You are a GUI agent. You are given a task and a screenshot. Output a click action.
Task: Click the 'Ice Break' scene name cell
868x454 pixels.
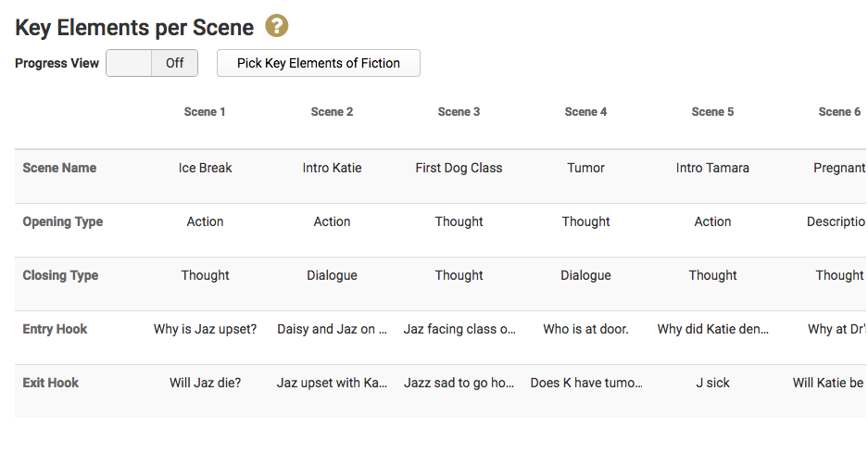205,168
